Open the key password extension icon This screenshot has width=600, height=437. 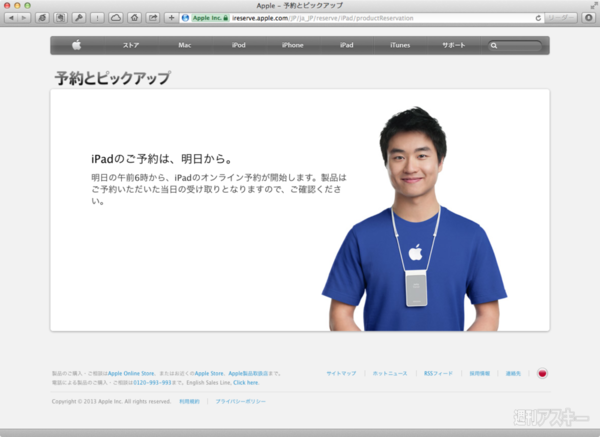(x=79, y=18)
